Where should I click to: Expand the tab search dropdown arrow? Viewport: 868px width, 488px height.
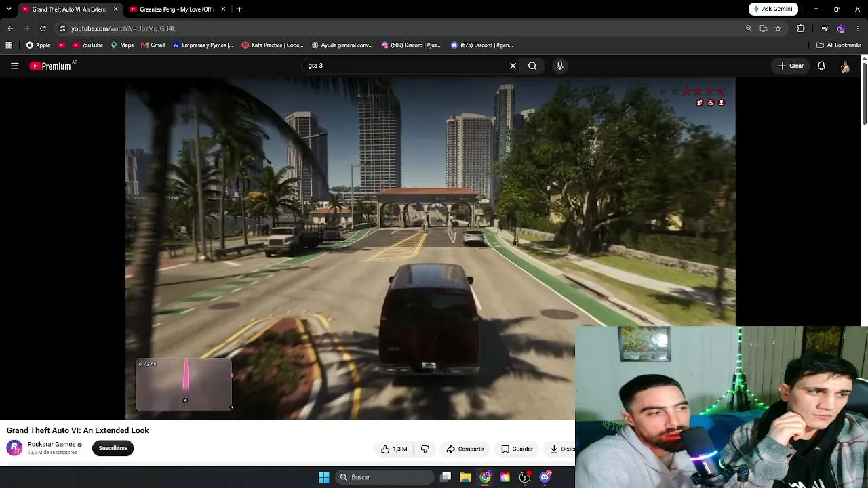[x=9, y=9]
